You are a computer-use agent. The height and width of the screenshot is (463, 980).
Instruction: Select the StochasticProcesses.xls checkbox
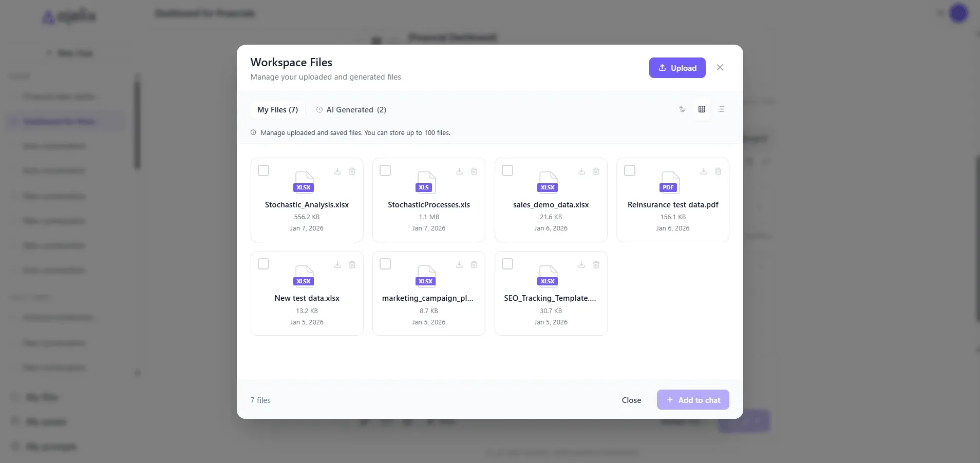click(385, 170)
